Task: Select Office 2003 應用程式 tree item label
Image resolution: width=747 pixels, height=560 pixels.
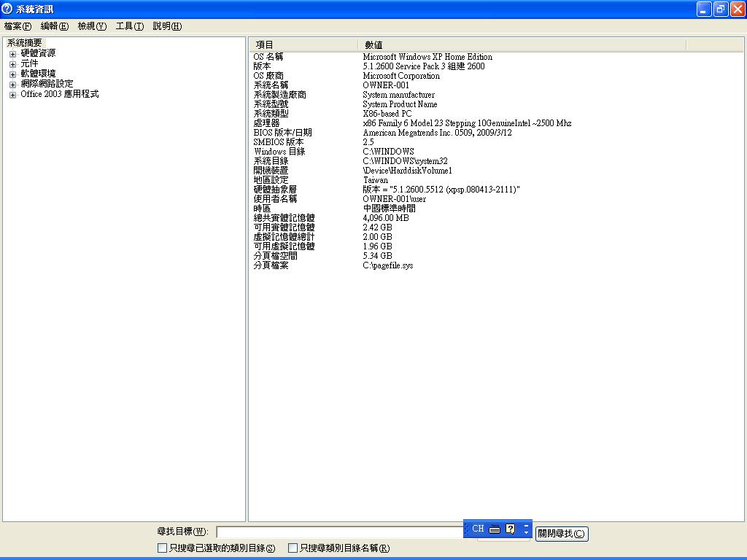Action: coord(60,94)
